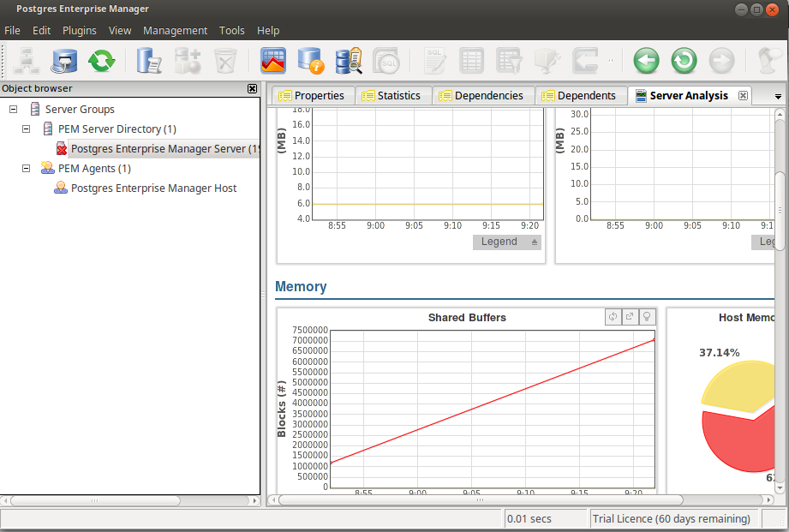The image size is (789, 532).
Task: Open the Help menu
Action: pyautogui.click(x=268, y=31)
